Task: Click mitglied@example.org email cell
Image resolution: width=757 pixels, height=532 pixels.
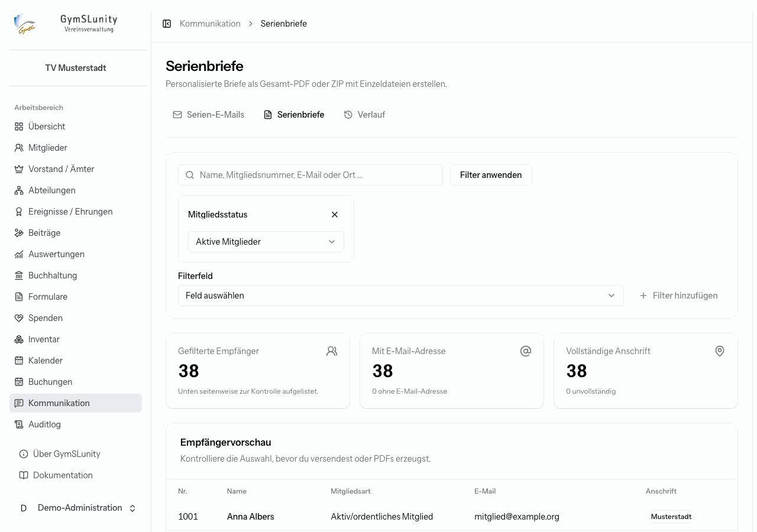Action: 517,517
